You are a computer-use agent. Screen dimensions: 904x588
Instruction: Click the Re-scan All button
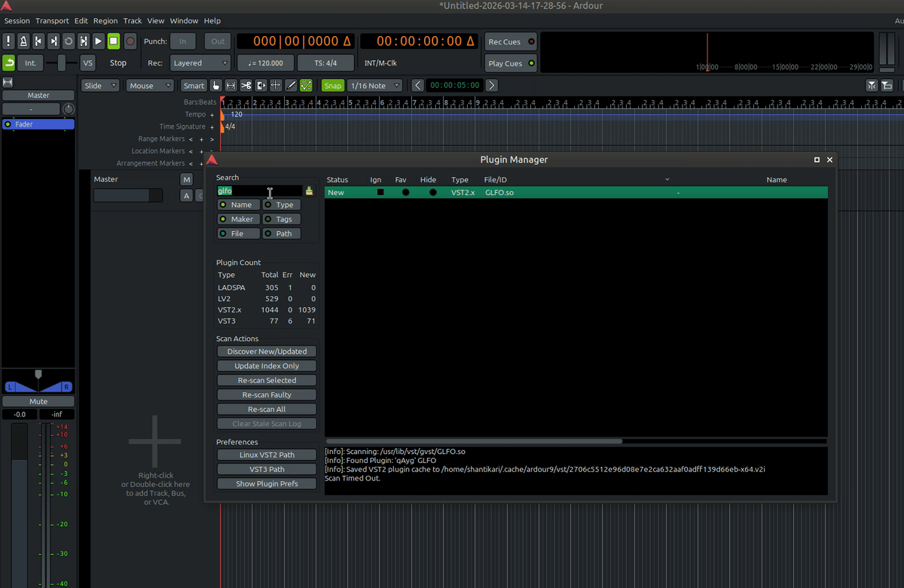click(266, 409)
